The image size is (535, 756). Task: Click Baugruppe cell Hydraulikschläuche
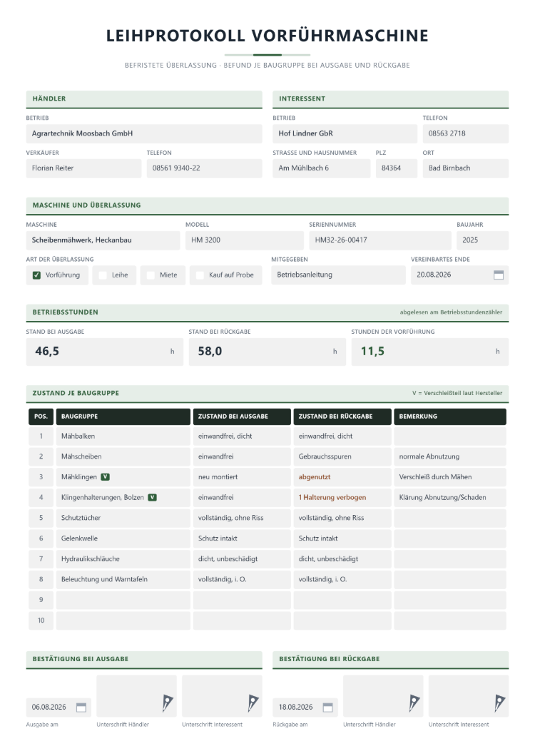(x=123, y=559)
